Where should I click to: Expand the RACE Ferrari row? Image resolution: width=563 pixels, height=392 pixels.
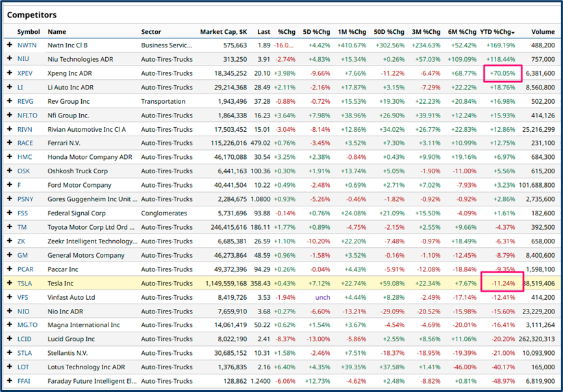(9, 143)
